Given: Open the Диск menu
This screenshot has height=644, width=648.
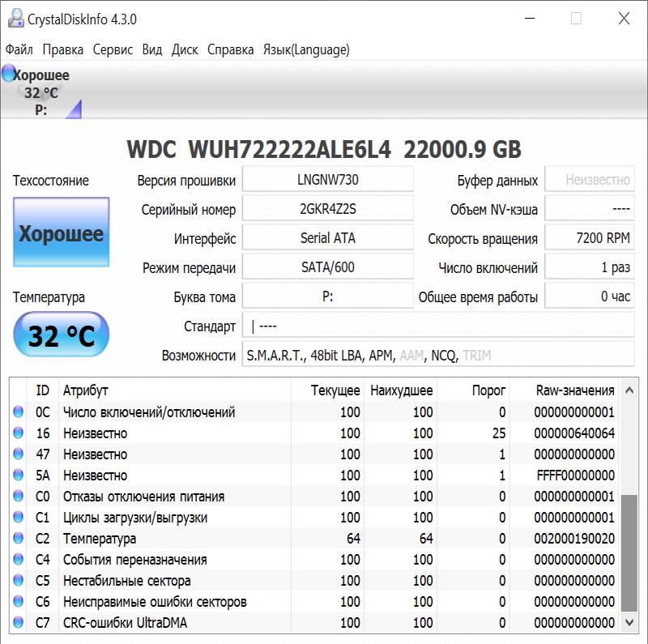Looking at the screenshot, I should (x=185, y=49).
